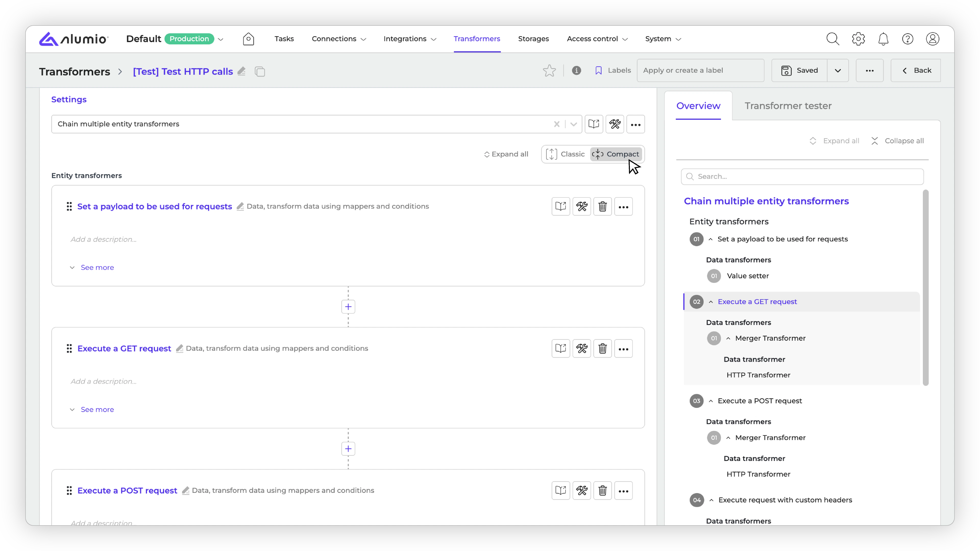The height and width of the screenshot is (551, 980).
Task: Collapse Execute a GET request in Overview
Action: pos(711,302)
